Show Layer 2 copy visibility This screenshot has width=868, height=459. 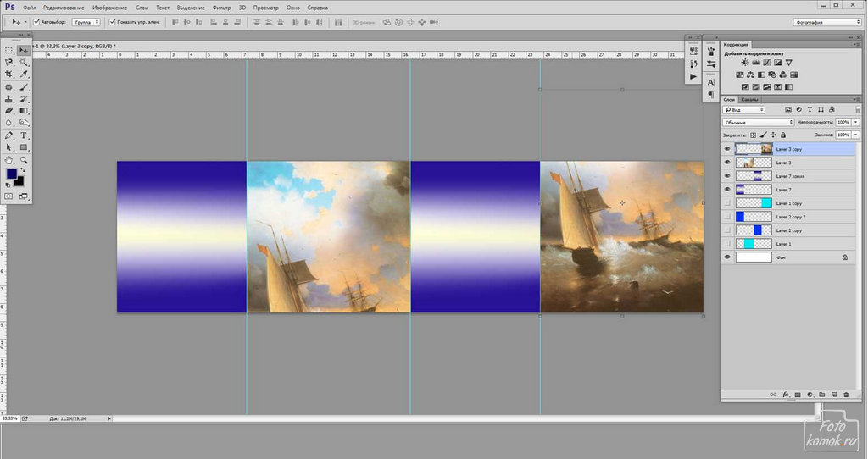click(x=727, y=230)
